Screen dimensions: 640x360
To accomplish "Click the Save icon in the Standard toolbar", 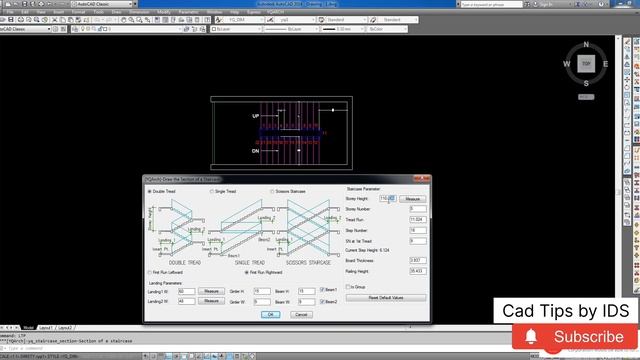I will (x=11, y=20).
